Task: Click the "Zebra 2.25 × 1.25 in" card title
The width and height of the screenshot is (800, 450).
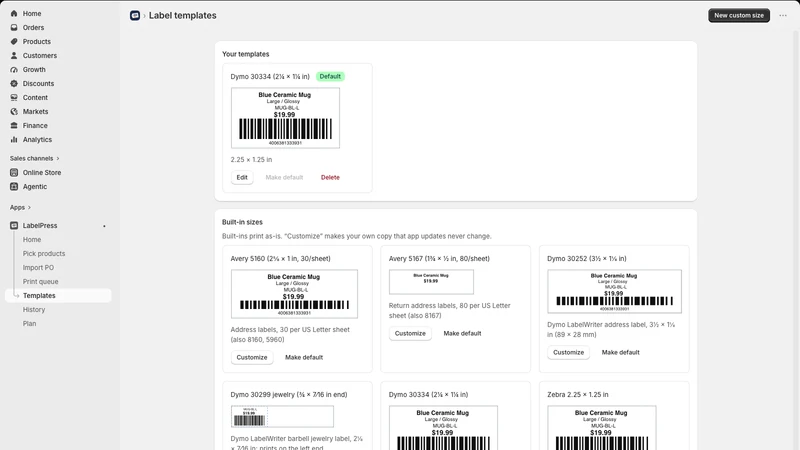Action: click(578, 394)
